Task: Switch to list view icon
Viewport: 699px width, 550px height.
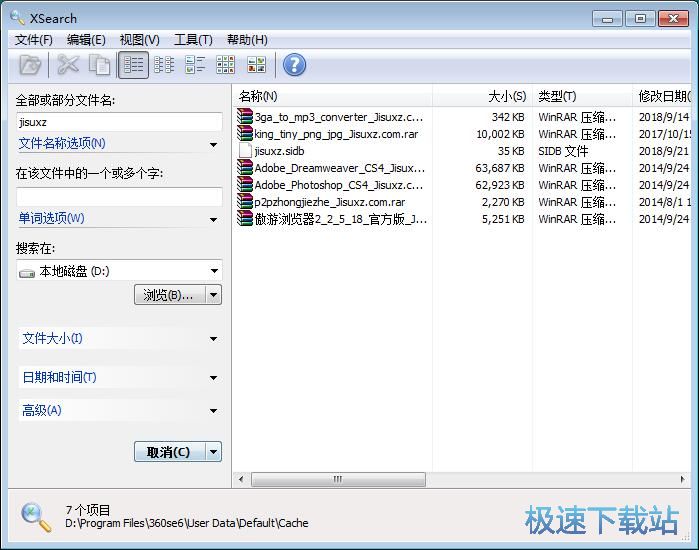Action: point(164,65)
